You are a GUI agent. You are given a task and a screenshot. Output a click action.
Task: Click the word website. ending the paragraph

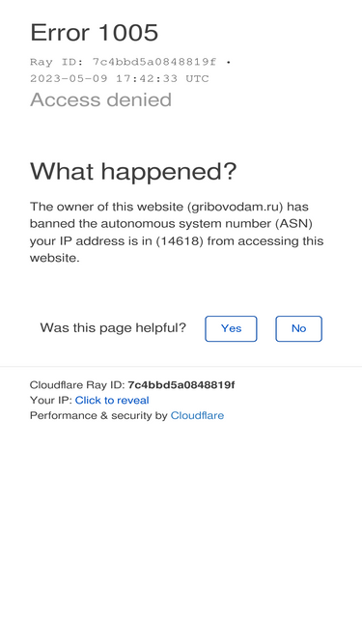(x=55, y=258)
